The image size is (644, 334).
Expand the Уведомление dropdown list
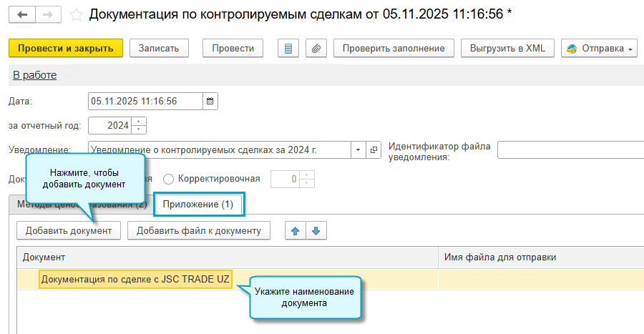pos(358,149)
